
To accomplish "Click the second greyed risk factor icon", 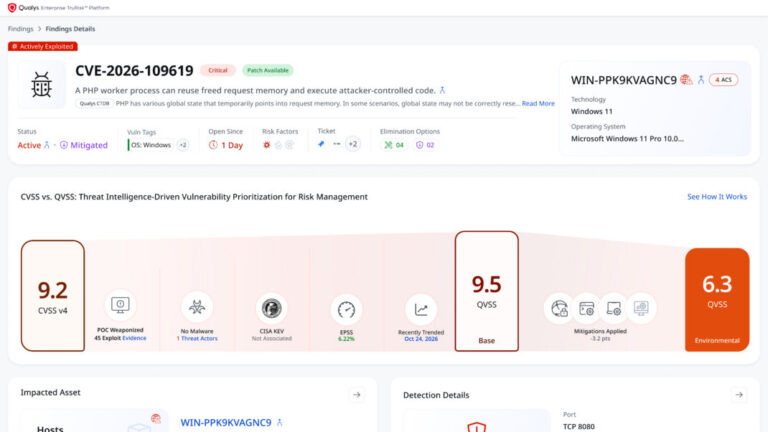I will (x=278, y=145).
